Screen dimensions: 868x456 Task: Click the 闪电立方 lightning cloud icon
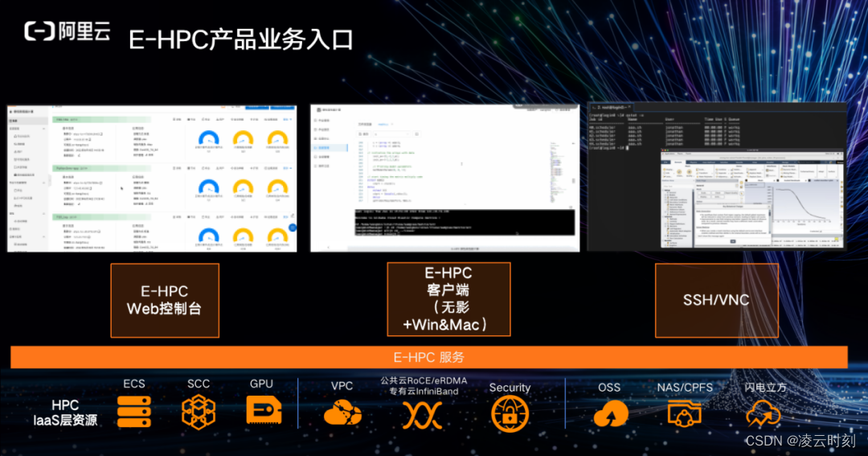[763, 414]
